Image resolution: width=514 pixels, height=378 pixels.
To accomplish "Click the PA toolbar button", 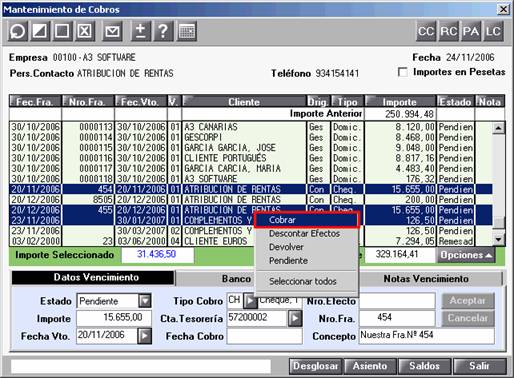I will click(471, 31).
